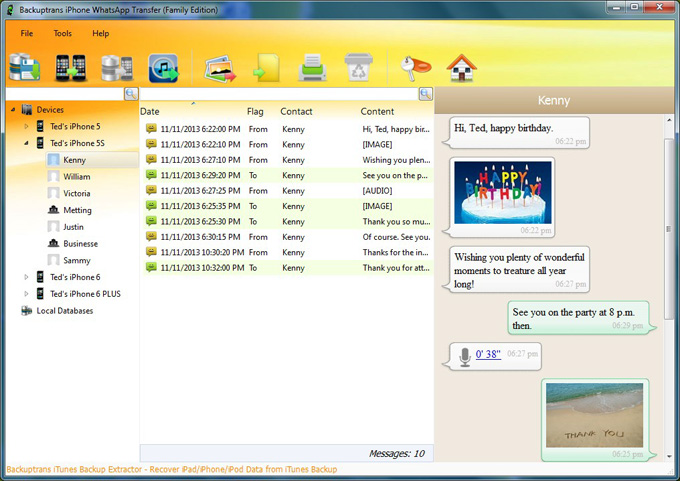Viewport: 680px width, 481px height.
Task: Click the message list search field
Action: point(279,94)
